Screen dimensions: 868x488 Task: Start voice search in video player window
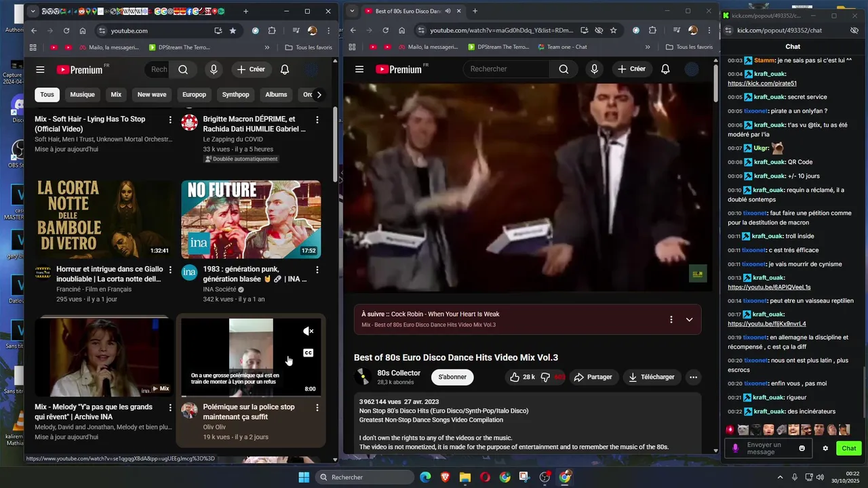pos(594,69)
